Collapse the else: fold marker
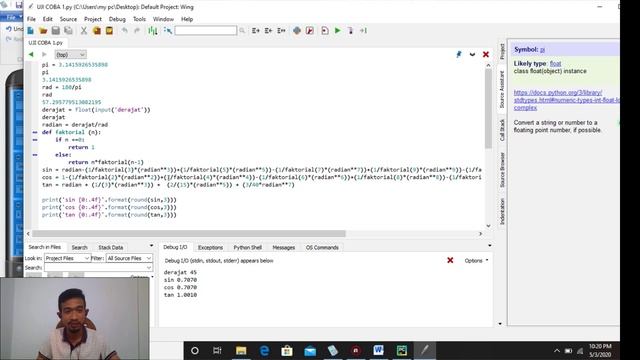The image size is (640, 360). tap(35, 155)
